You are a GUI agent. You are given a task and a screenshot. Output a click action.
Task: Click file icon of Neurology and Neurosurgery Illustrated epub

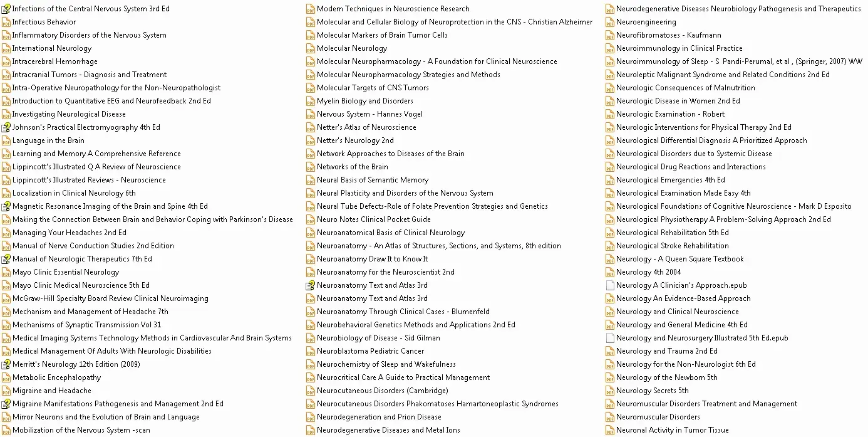(610, 338)
